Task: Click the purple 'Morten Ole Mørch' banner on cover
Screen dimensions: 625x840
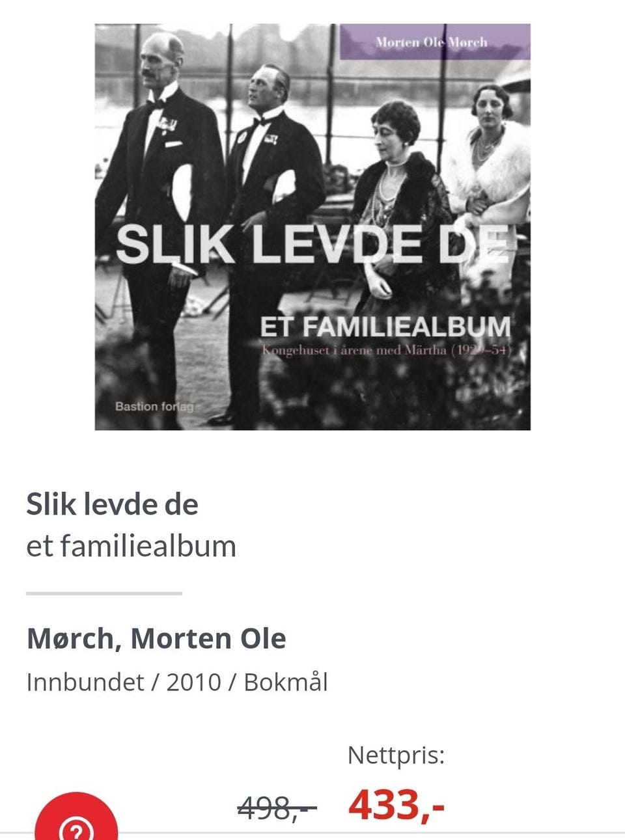Action: [435, 42]
